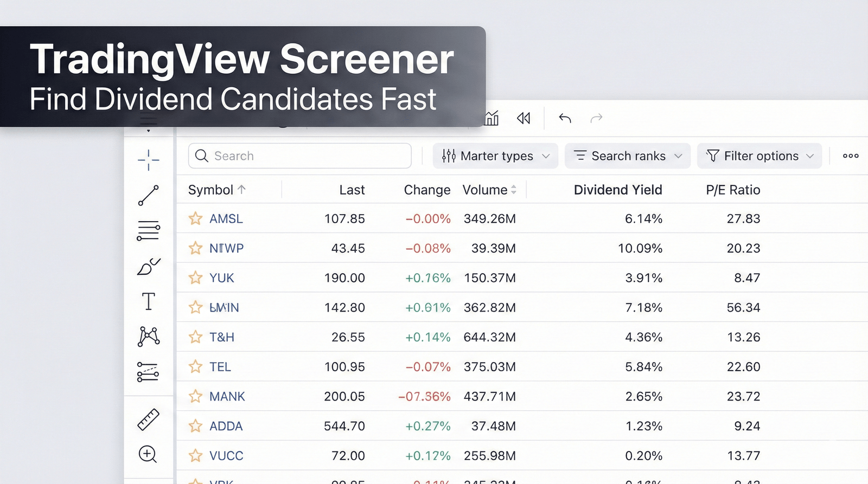Select the text annotation tool
Viewport: 868px width, 484px height.
[148, 302]
